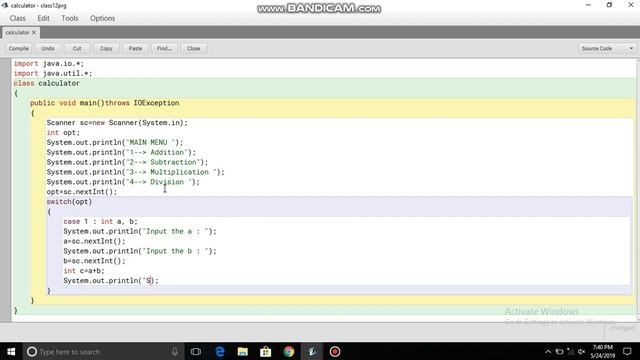Click the println 'MAIN MENU' line
The height and width of the screenshot is (360, 640).
coord(115,142)
